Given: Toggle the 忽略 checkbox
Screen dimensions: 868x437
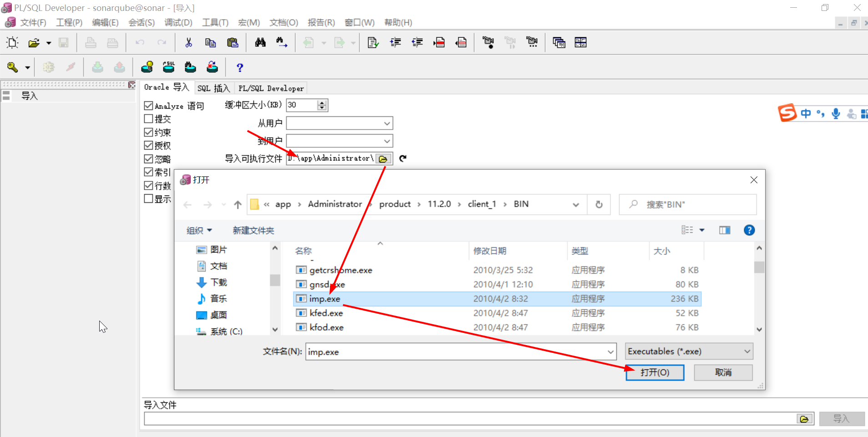Looking at the screenshot, I should 148,159.
